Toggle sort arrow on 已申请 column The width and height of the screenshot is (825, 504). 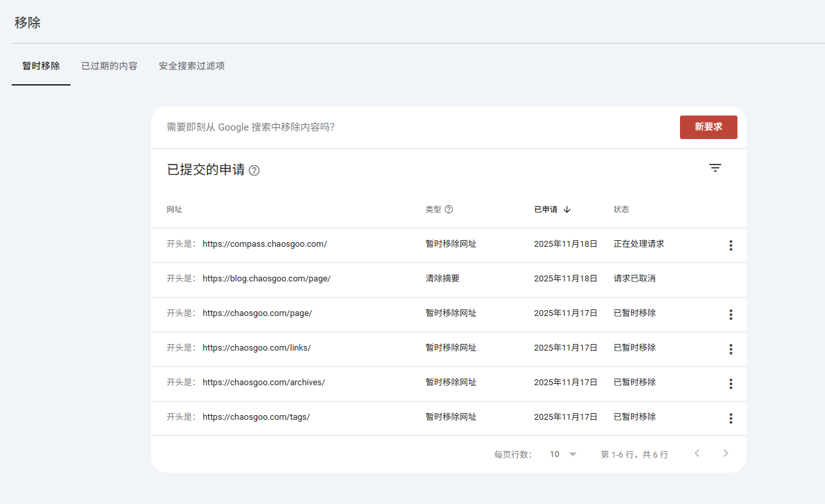point(567,210)
